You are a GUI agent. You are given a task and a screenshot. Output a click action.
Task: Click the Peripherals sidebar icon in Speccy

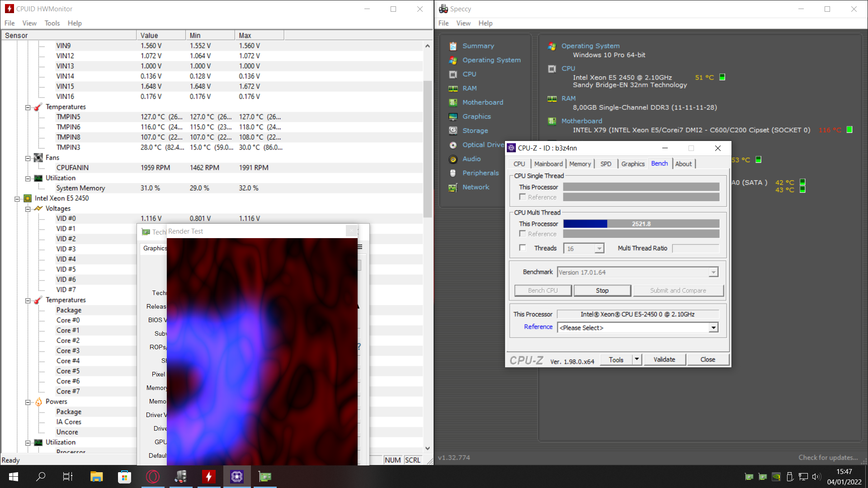click(453, 173)
